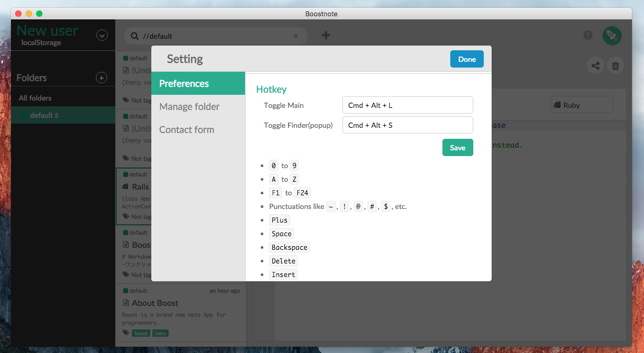
Task: Click the Insert key label
Action: 283,274
